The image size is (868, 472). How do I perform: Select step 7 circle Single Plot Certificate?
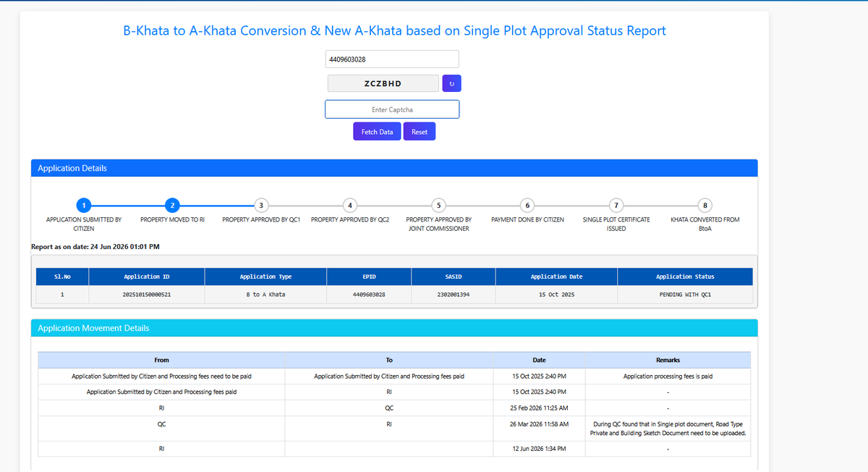pyautogui.click(x=616, y=204)
